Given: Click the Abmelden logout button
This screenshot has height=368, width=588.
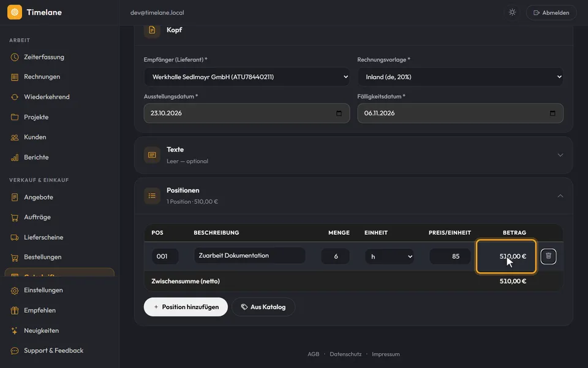Looking at the screenshot, I should [551, 12].
